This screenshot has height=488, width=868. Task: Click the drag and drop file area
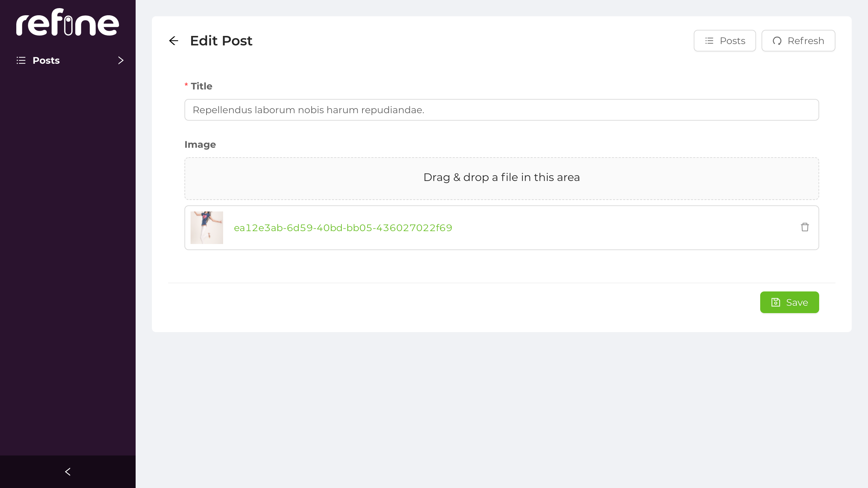(501, 177)
